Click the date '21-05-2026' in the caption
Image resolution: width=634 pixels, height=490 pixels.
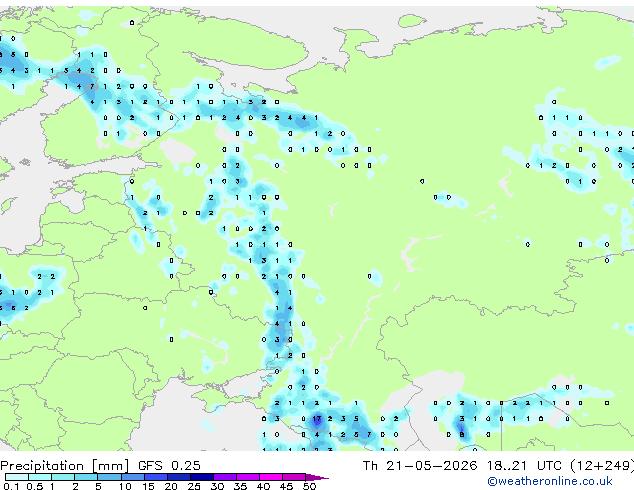(431, 466)
